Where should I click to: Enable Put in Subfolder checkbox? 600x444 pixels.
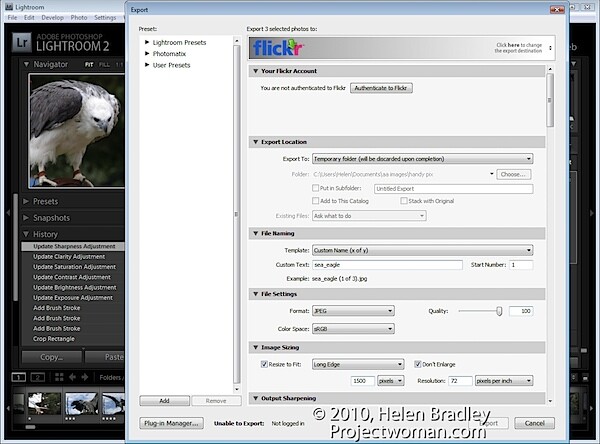tap(315, 188)
